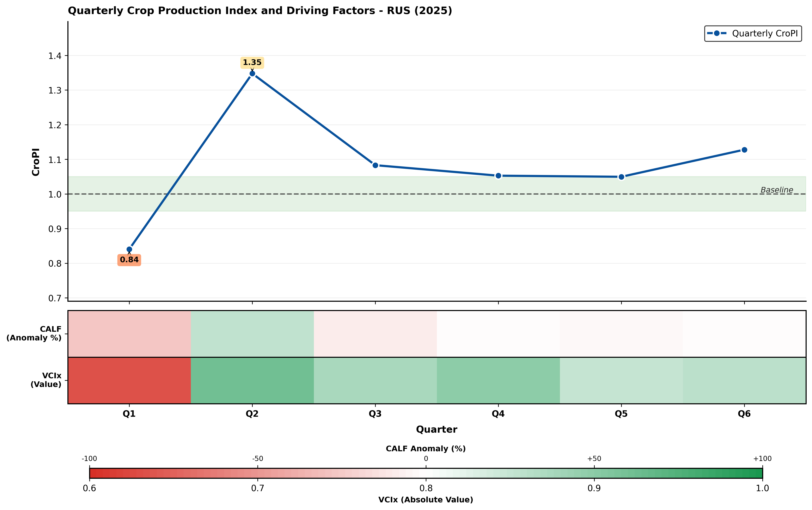812x510 pixels.
Task: Click the Q2 peak data point marker
Action: (252, 74)
